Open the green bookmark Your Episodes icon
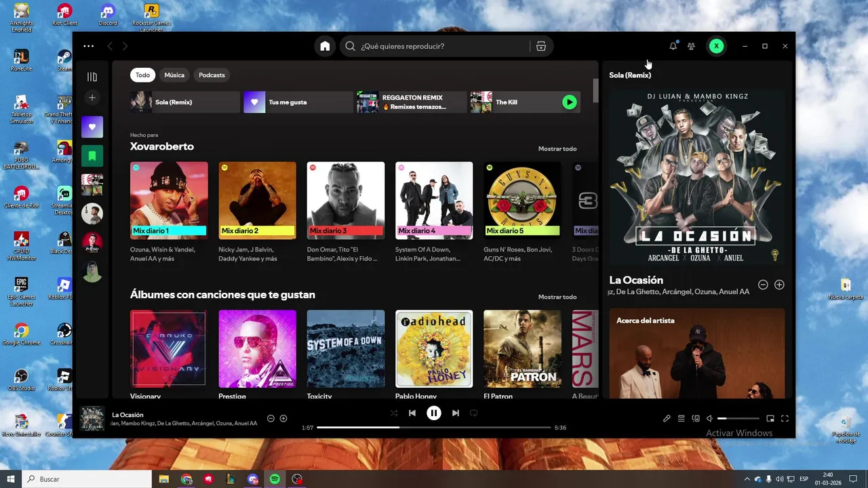The image size is (868, 488). pyautogui.click(x=92, y=156)
